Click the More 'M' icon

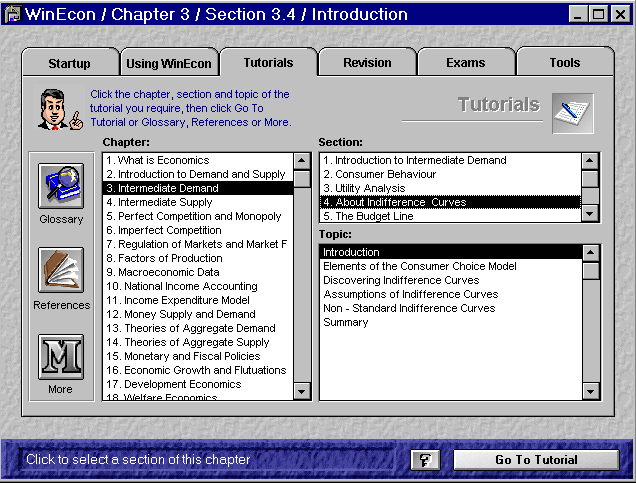coord(61,356)
